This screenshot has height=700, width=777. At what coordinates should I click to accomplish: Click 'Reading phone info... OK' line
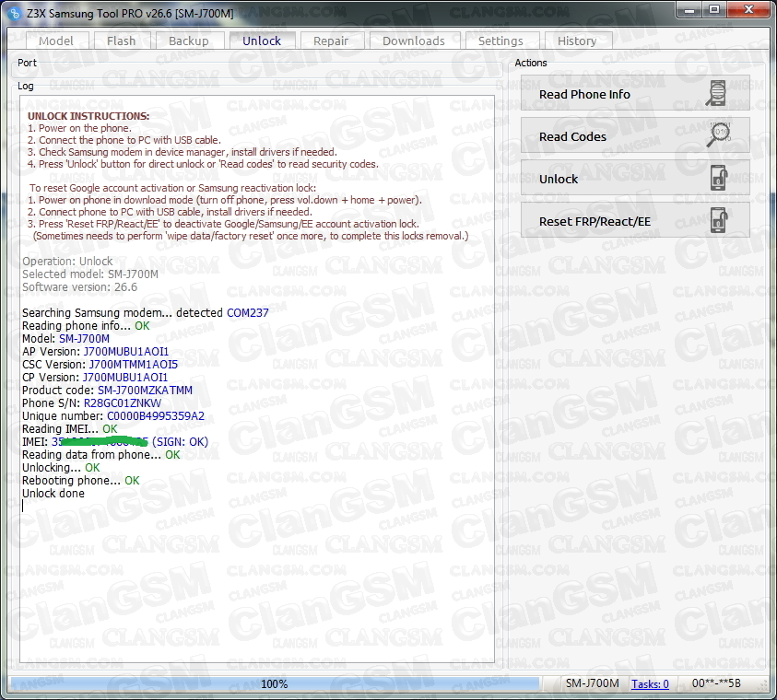[x=86, y=326]
